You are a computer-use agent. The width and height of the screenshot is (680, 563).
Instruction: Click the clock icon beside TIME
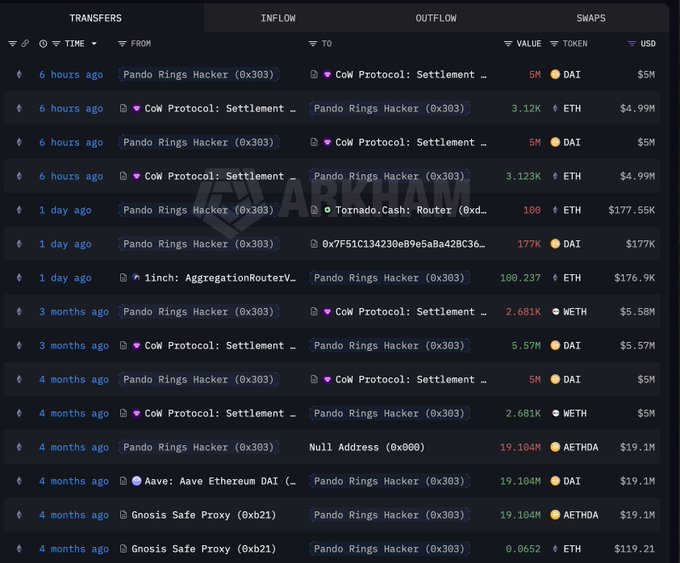point(43,43)
